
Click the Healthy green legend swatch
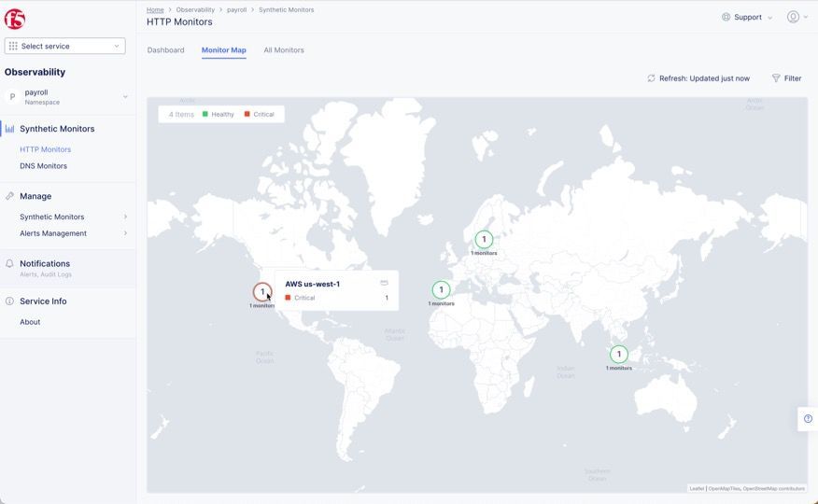point(205,114)
